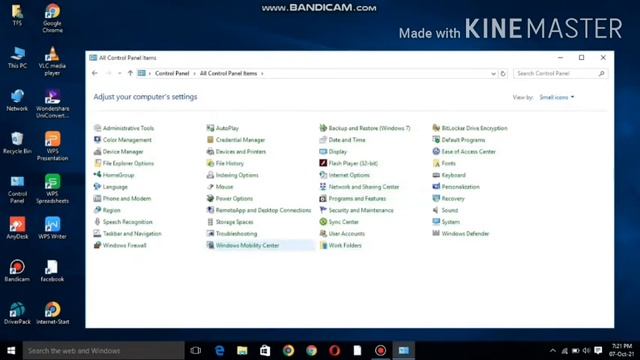Open Task View on the taskbar

tap(196, 351)
